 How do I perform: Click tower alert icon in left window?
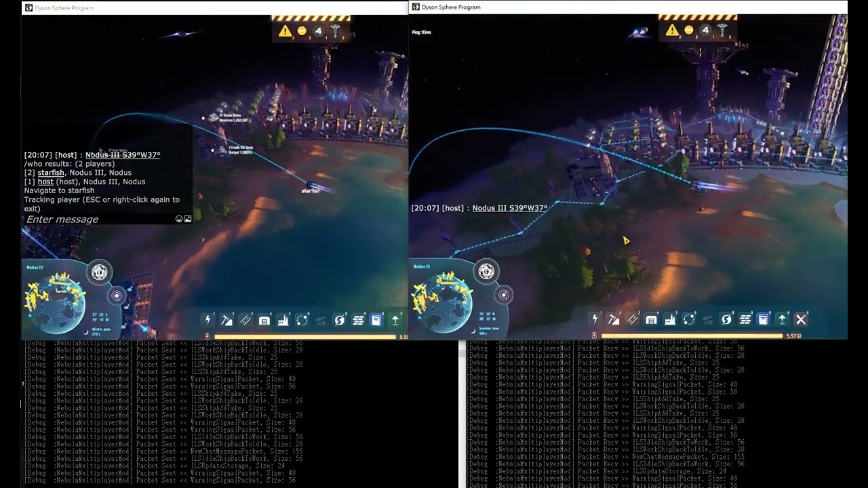[x=335, y=30]
